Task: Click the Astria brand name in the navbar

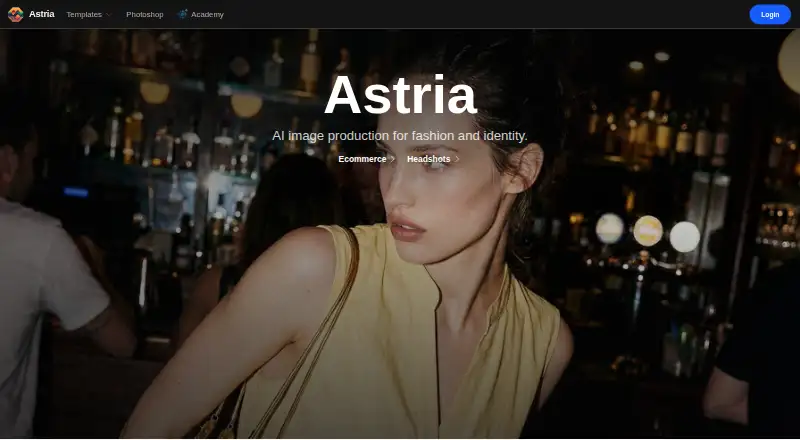Action: (x=42, y=14)
